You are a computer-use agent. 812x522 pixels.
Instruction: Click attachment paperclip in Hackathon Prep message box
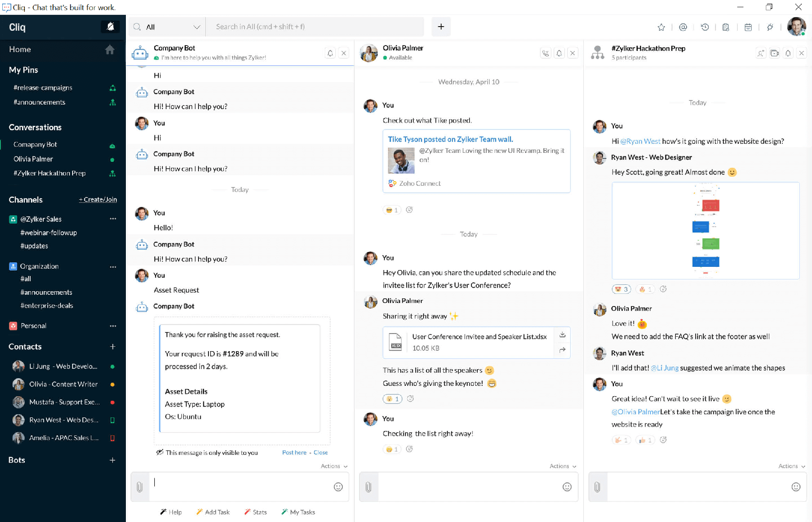[x=597, y=487]
